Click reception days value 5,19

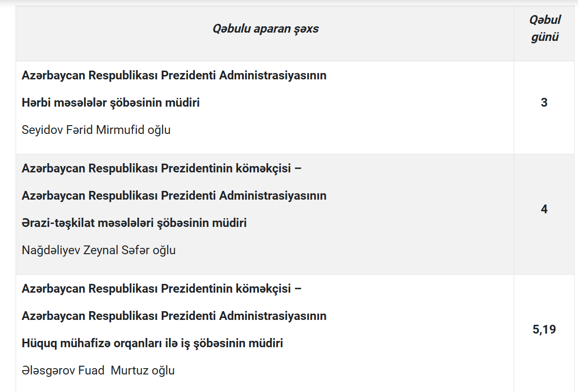[544, 329]
